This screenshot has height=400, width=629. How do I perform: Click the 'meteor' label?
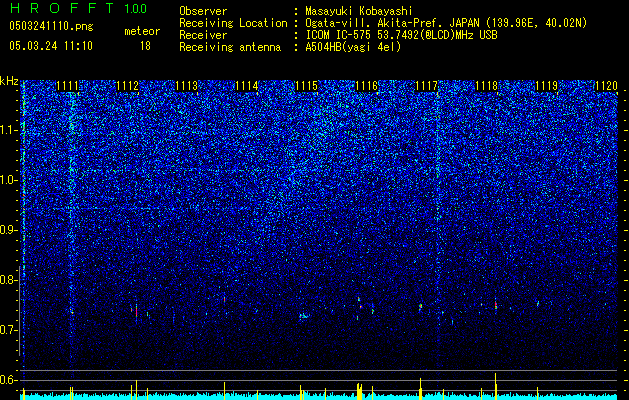pyautogui.click(x=142, y=31)
